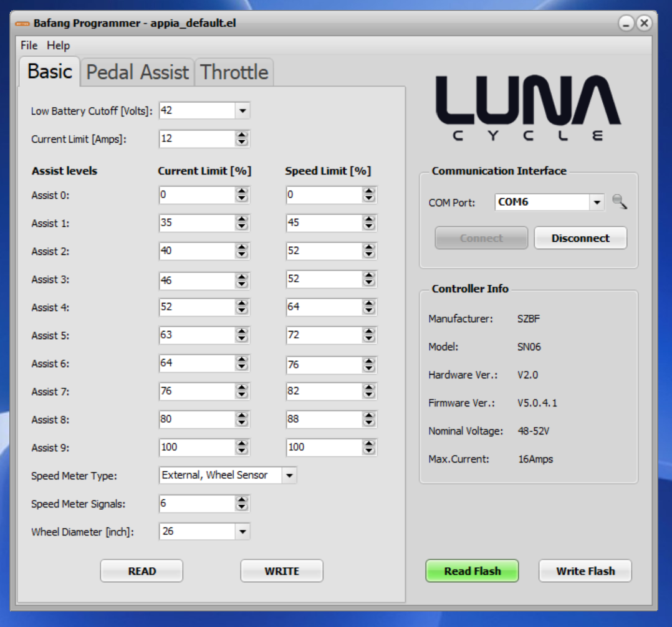
Task: Click in the Current Limit Amps field
Action: (x=197, y=138)
